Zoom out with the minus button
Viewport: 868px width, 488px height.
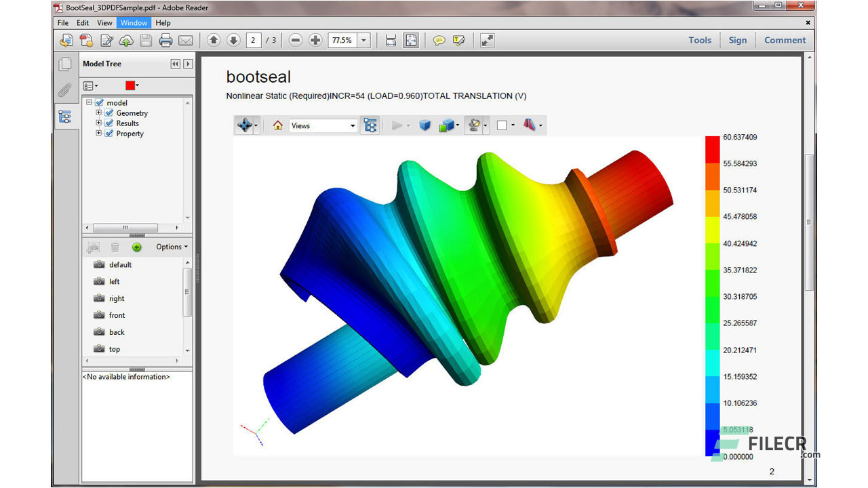click(x=296, y=40)
